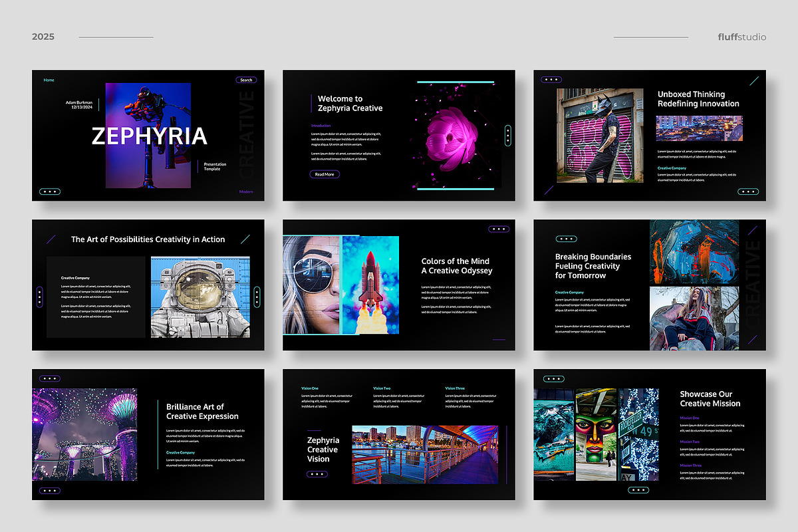The height and width of the screenshot is (532, 798).
Task: Open the fluffstudio logo in the header
Action: pyautogui.click(x=741, y=37)
